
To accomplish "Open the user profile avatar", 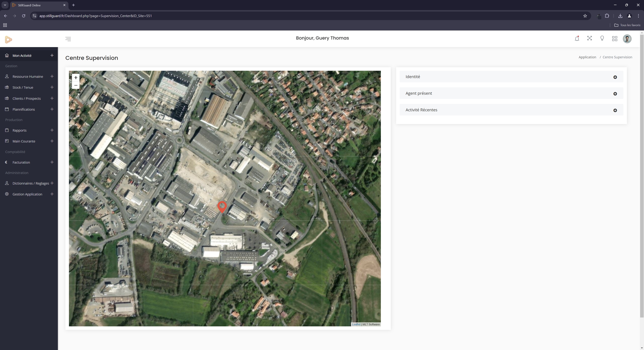I will (x=627, y=39).
